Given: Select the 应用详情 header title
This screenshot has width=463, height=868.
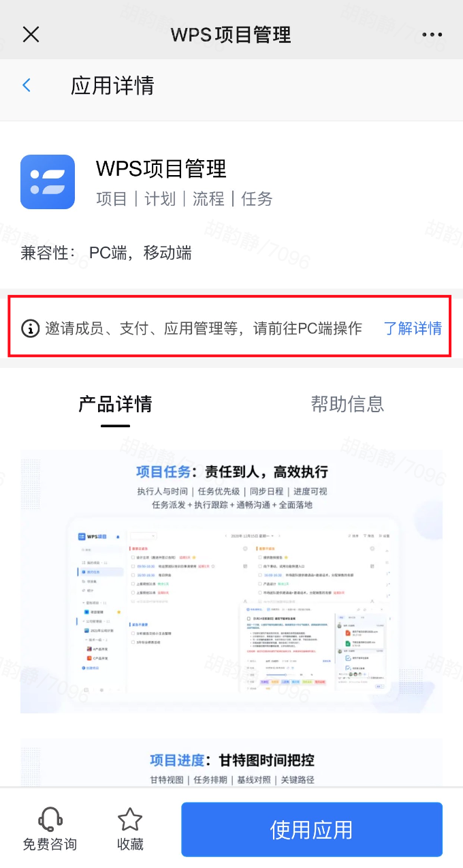Looking at the screenshot, I should 112,85.
